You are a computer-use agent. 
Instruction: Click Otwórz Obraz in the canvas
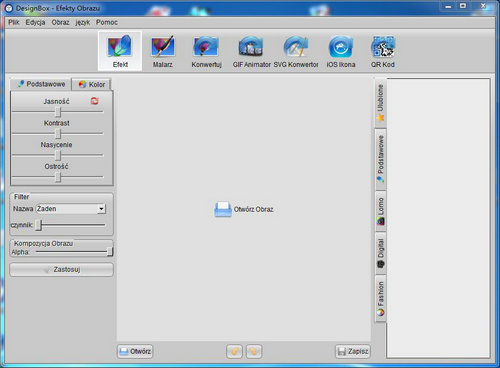pyautogui.click(x=244, y=209)
